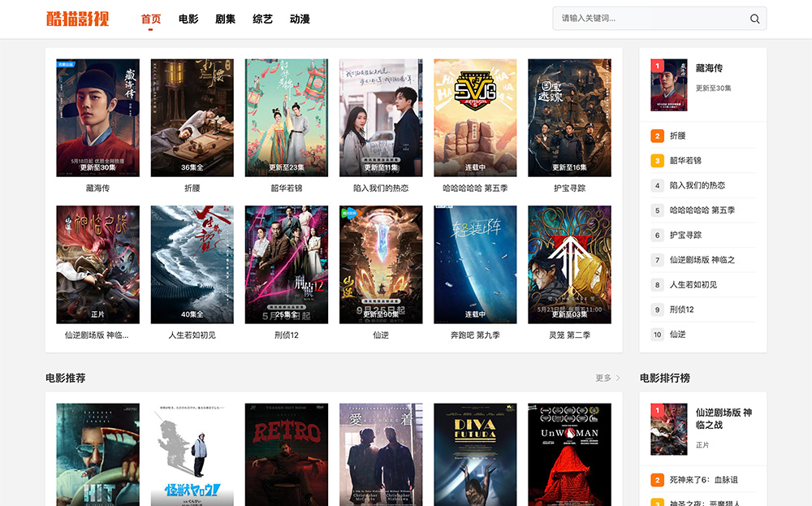Click the chevron arrow next to 更多
Viewport: 812px width, 506px height.
point(617,378)
